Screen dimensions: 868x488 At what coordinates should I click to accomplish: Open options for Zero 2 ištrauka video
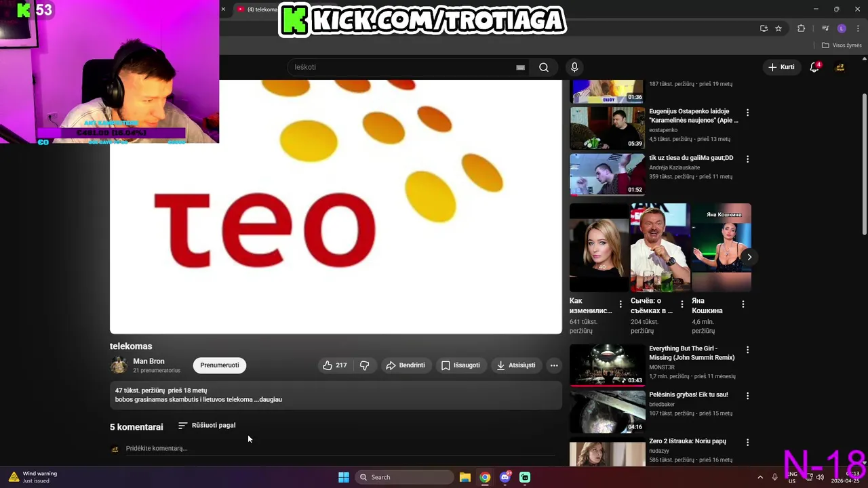[747, 442]
